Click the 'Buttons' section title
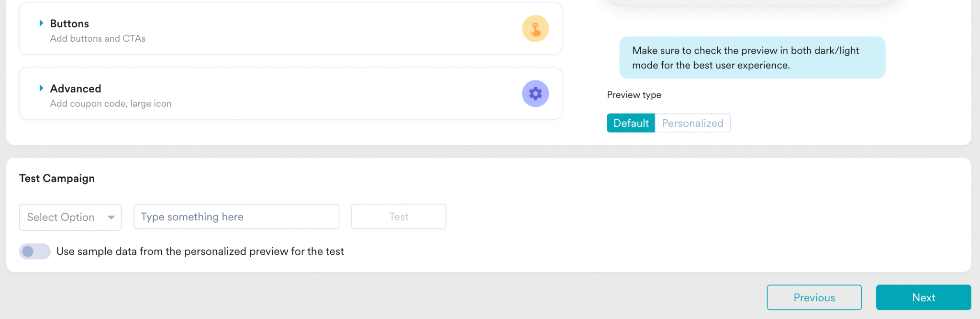The width and height of the screenshot is (980, 319). (69, 23)
